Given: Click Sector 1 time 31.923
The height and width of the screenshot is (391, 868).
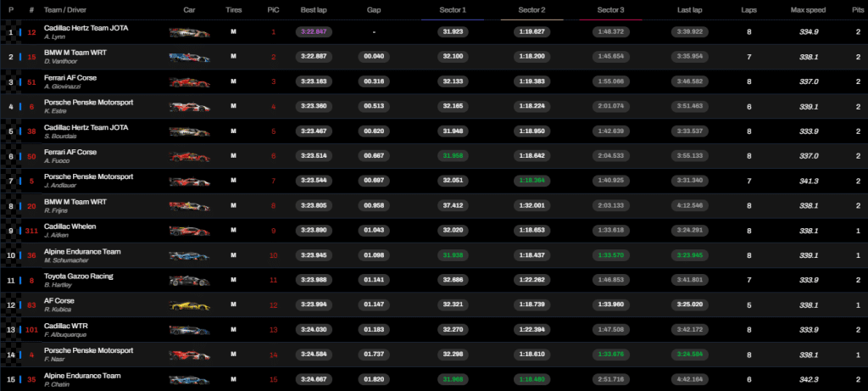Looking at the screenshot, I should coord(453,31).
